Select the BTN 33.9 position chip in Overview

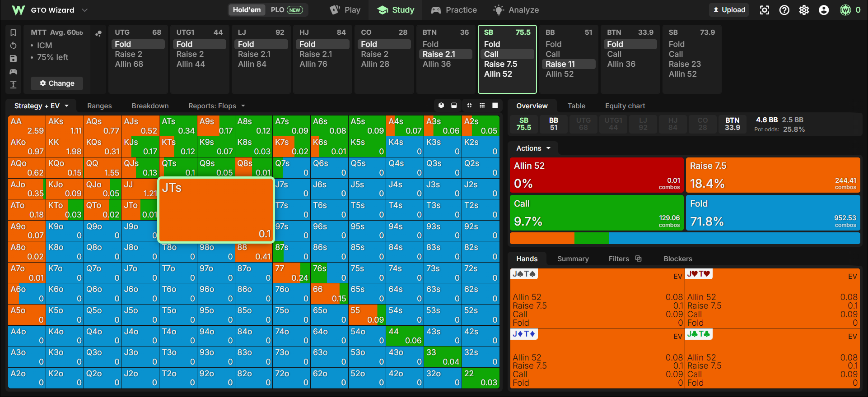[733, 124]
